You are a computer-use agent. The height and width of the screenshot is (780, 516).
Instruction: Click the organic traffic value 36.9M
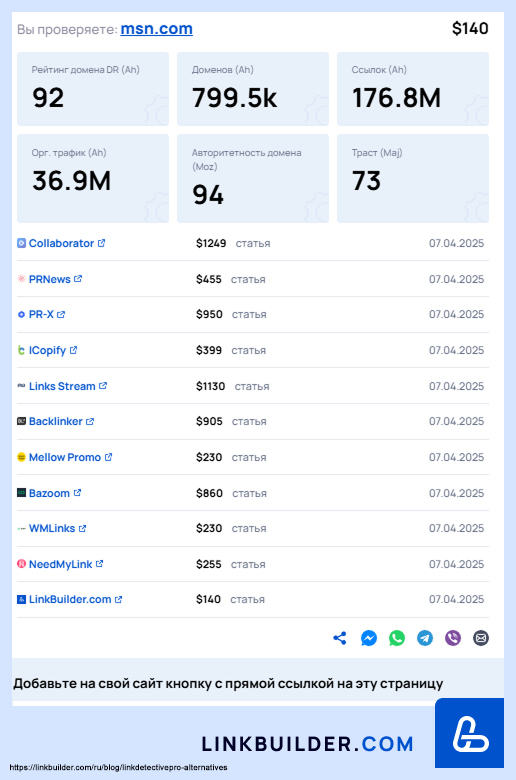72,181
